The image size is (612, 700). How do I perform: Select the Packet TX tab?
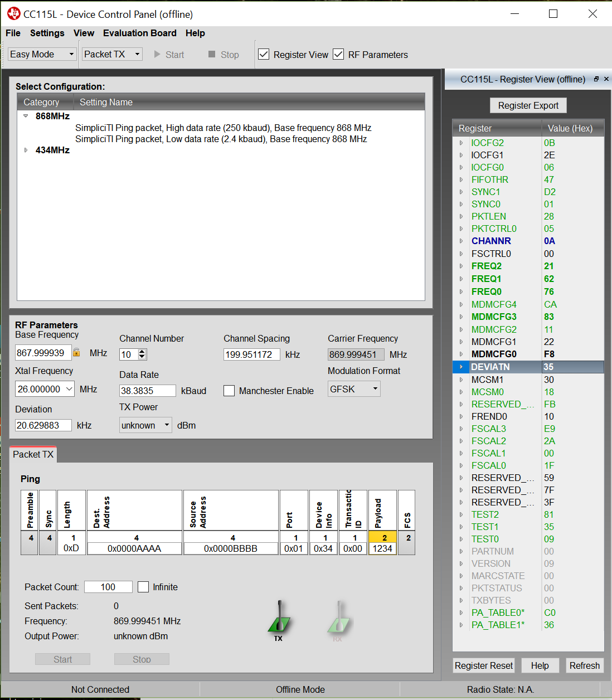33,454
